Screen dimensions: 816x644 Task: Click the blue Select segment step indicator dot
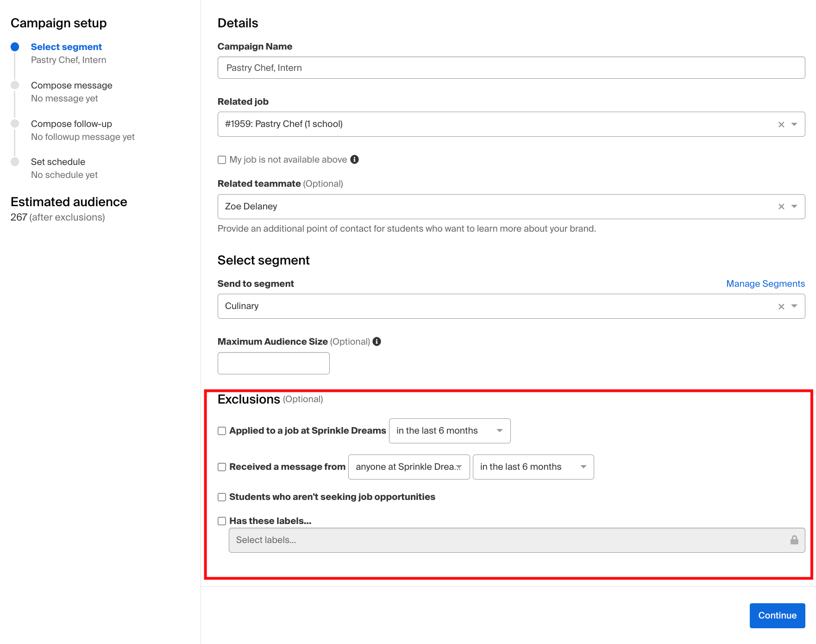click(x=15, y=46)
